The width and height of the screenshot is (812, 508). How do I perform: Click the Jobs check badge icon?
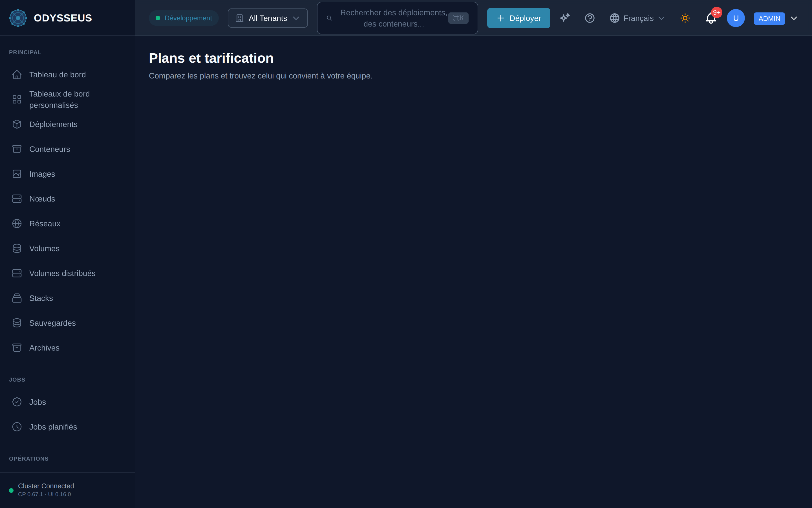(x=17, y=402)
